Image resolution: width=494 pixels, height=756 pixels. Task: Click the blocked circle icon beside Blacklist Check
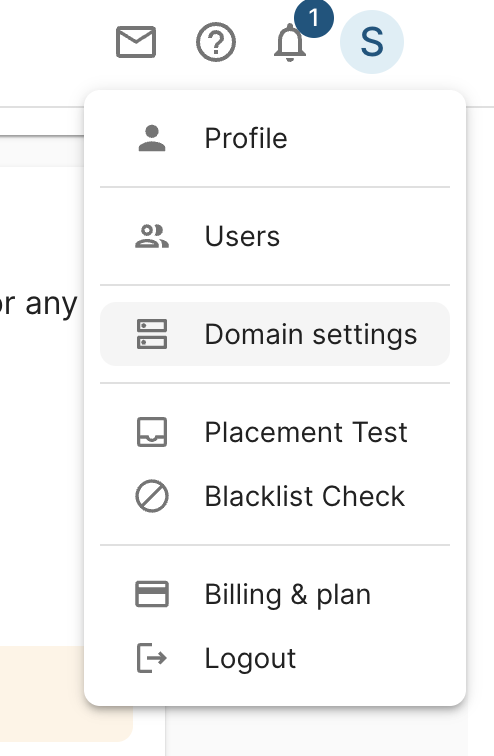point(152,496)
